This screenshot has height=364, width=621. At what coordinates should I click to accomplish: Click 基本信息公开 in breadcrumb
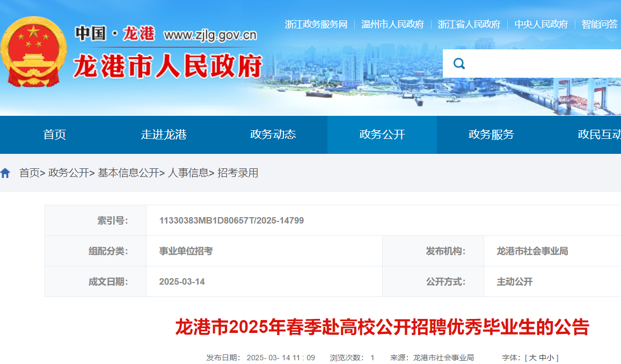pos(128,173)
